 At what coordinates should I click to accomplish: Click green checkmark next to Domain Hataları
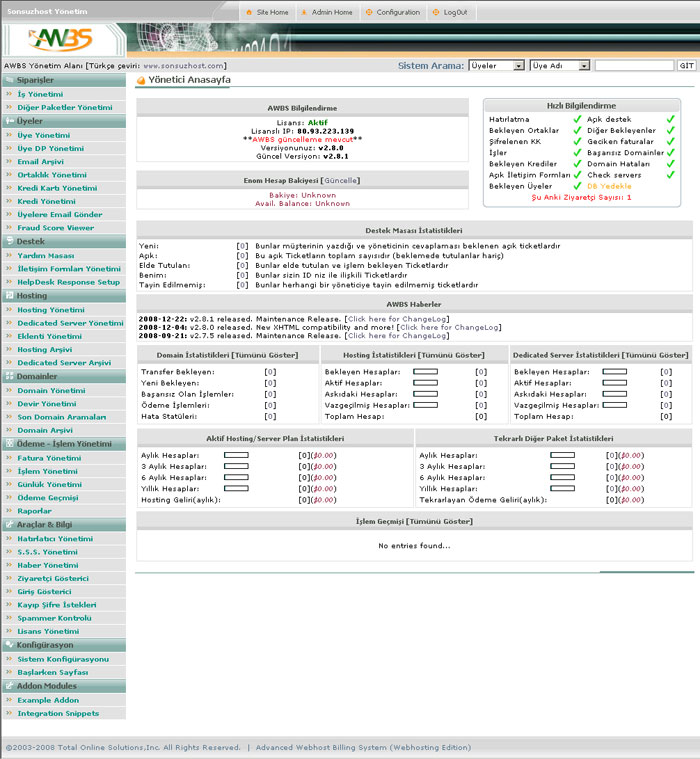coord(670,164)
